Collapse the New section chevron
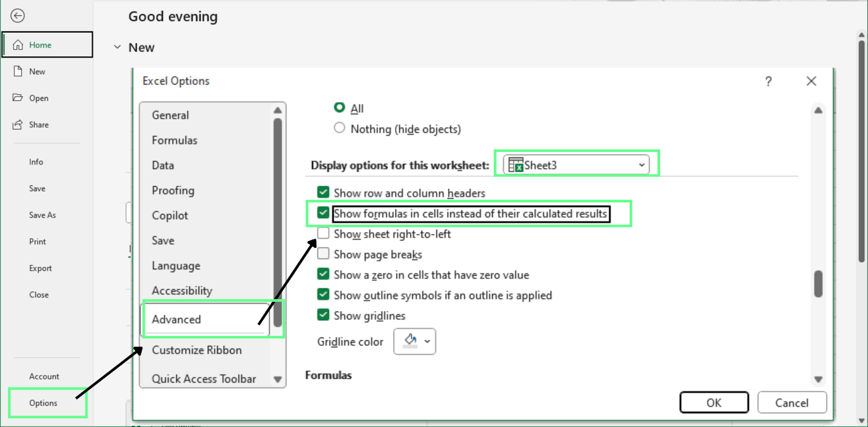 [117, 47]
